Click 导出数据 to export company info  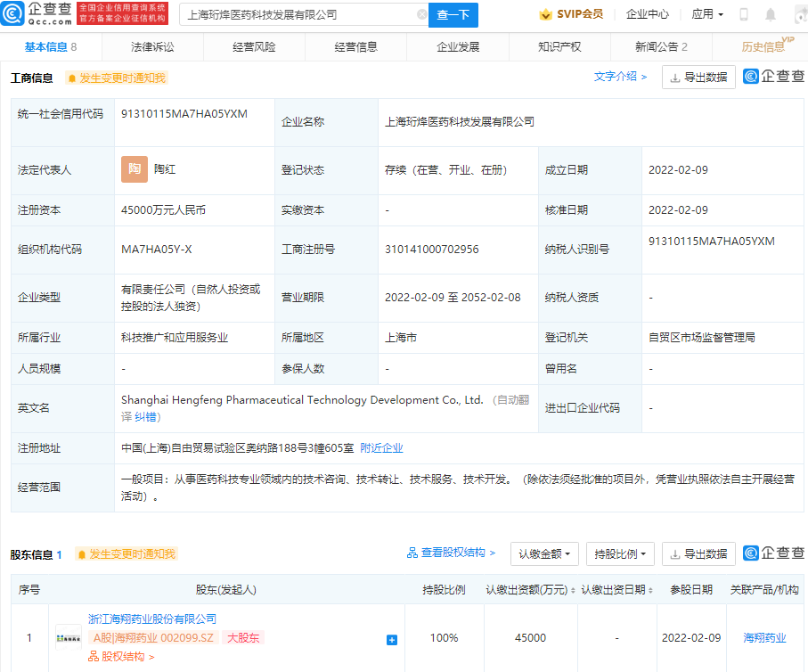tap(698, 78)
